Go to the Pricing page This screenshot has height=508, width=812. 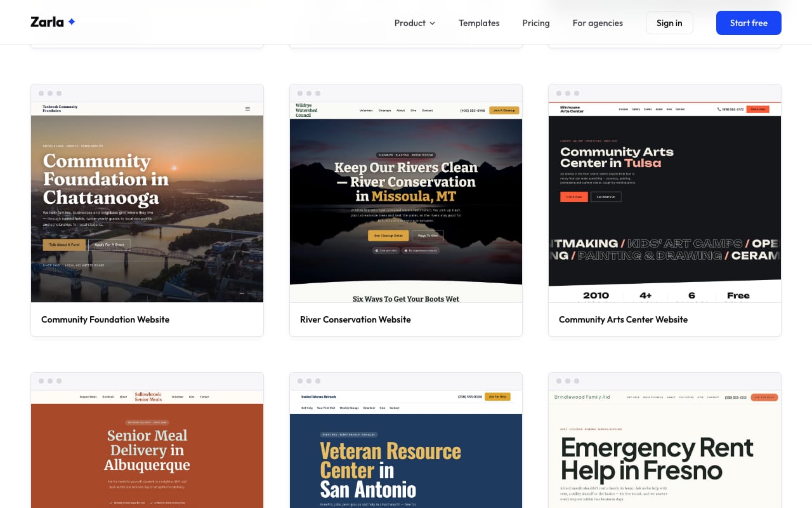pos(536,23)
